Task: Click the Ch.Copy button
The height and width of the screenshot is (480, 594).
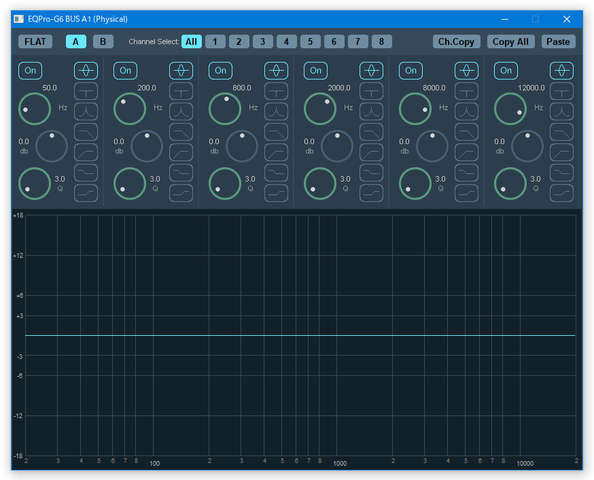Action: [x=456, y=42]
